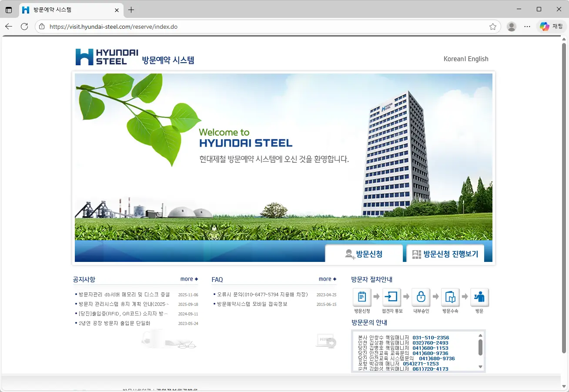Click the 방문수속 brochure step icon
The height and width of the screenshot is (392, 569).
pos(450,297)
